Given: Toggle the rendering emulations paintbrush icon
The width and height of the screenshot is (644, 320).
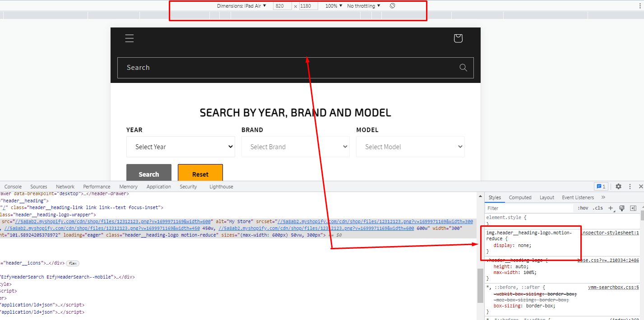Looking at the screenshot, I should click(x=621, y=208).
